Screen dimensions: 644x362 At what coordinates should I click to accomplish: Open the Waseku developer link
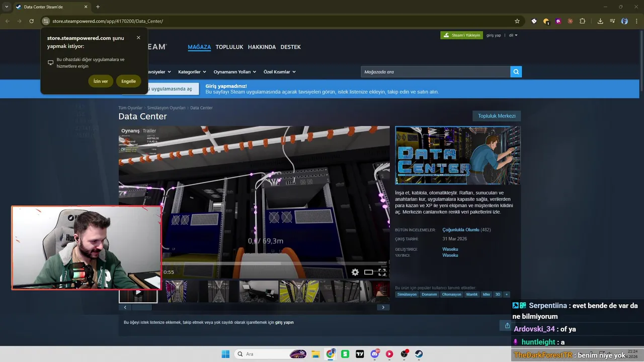coord(450,249)
